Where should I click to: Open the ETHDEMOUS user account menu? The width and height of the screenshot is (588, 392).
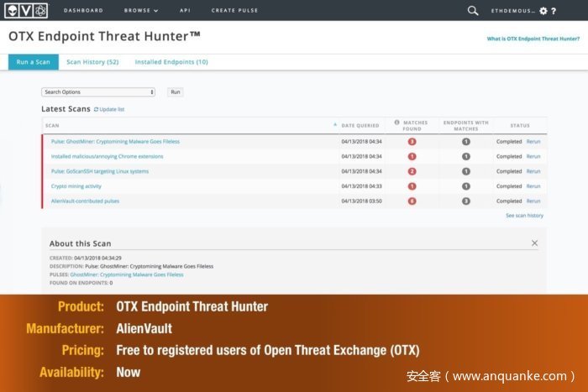(x=514, y=11)
